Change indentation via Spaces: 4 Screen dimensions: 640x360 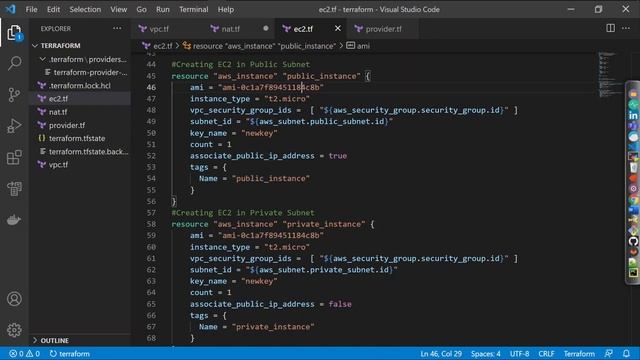(x=485, y=353)
